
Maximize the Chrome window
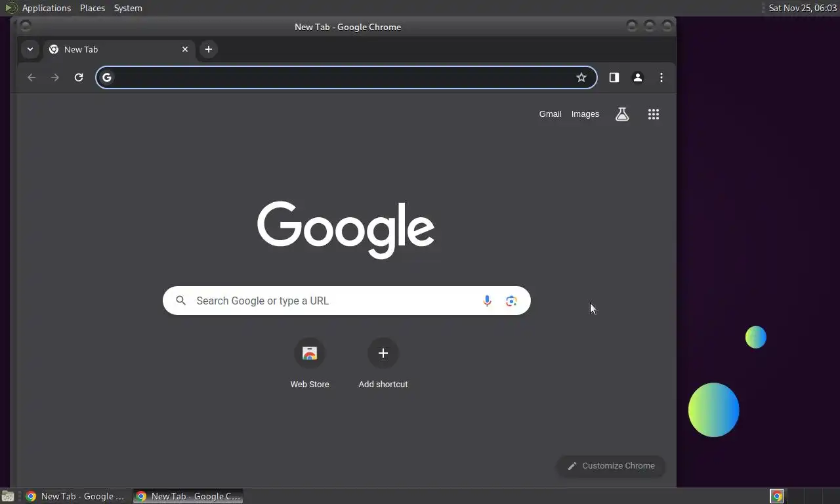point(650,26)
